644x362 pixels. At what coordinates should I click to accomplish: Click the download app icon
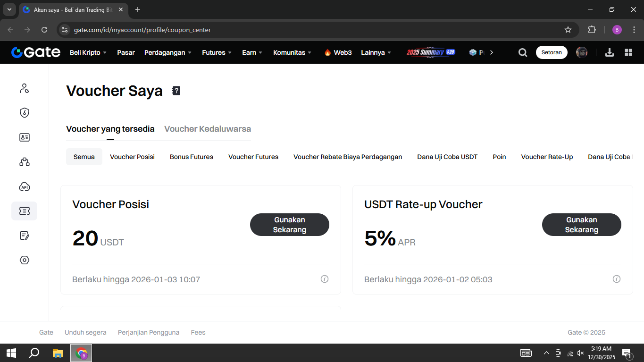click(610, 52)
